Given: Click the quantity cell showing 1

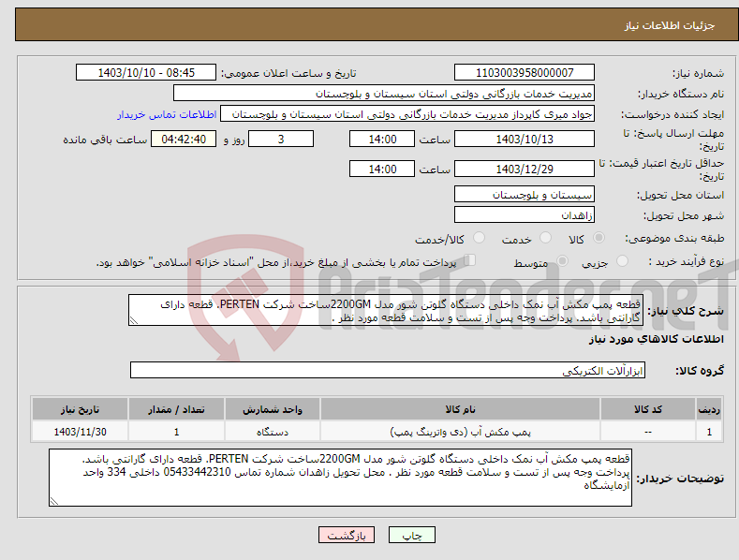Looking at the screenshot, I should (x=176, y=432).
